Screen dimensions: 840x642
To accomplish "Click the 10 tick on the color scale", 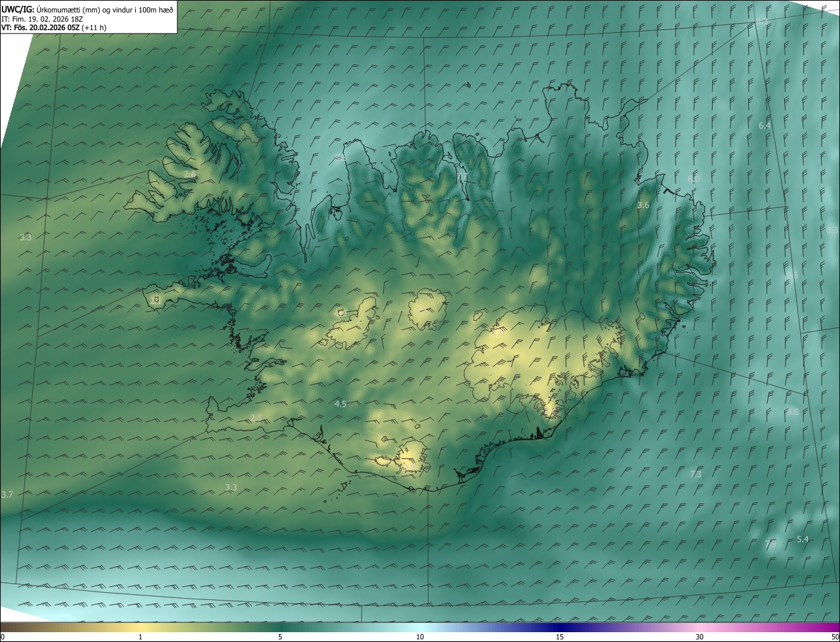I will (x=420, y=637).
